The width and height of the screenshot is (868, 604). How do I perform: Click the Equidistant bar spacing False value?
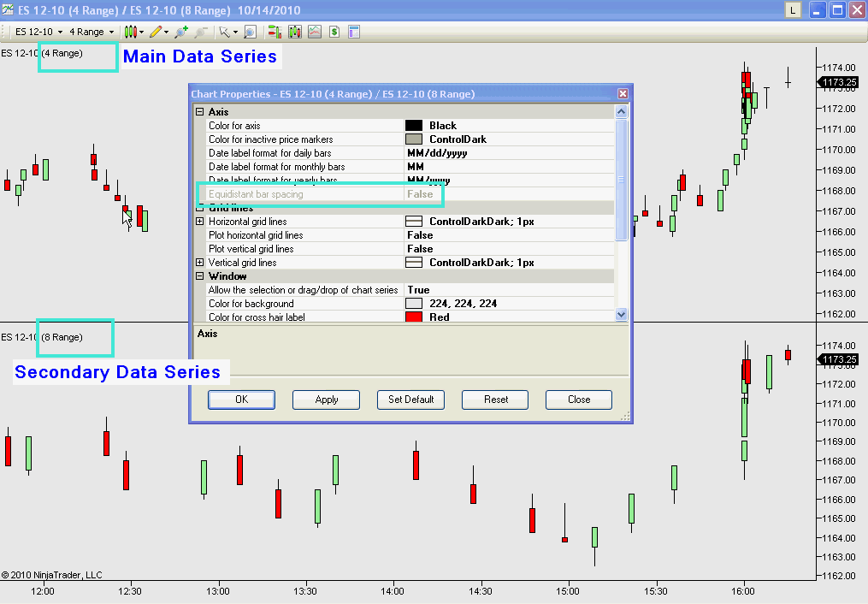pos(420,194)
